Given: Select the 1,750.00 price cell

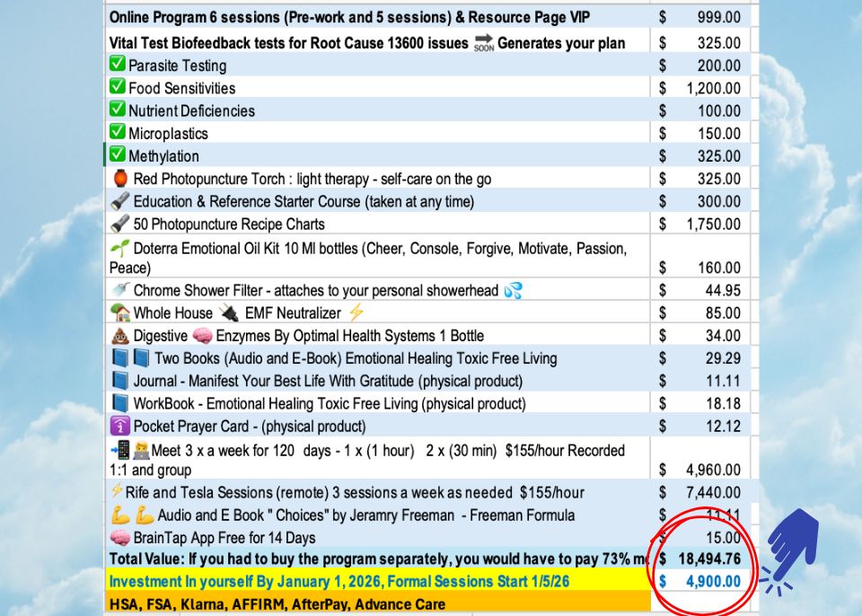Looking at the screenshot, I should (713, 224).
